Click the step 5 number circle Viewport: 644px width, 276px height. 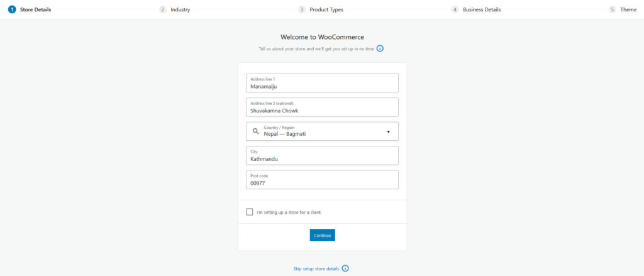613,9
